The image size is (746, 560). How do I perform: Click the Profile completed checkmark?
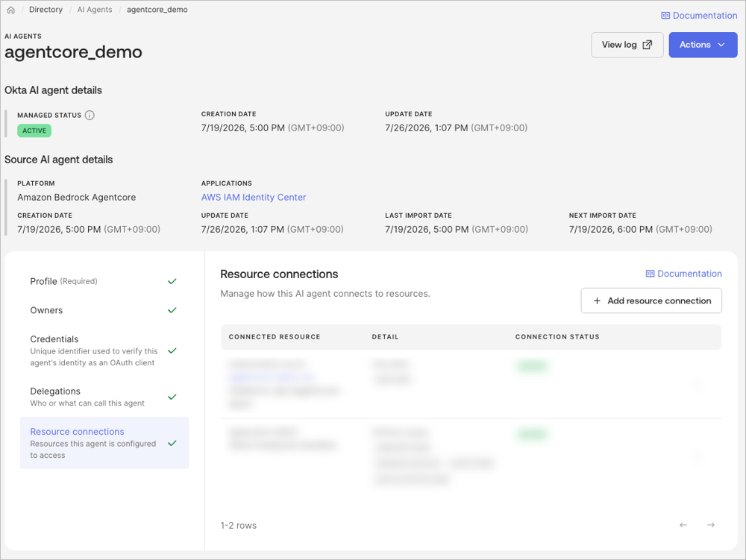[172, 281]
